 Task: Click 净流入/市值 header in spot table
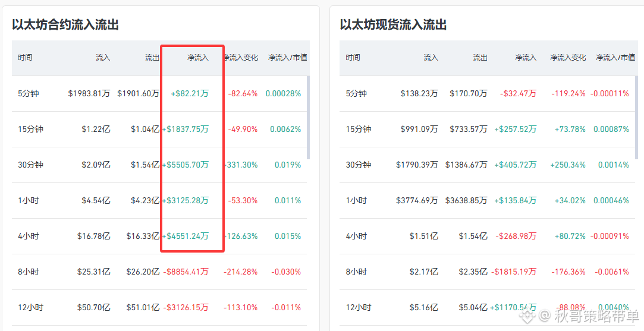pyautogui.click(x=615, y=58)
